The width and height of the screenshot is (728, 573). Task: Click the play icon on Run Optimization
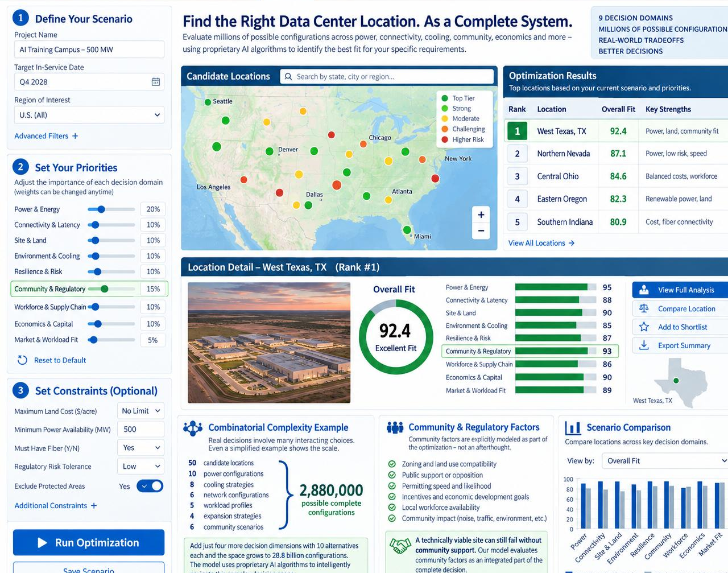point(42,543)
